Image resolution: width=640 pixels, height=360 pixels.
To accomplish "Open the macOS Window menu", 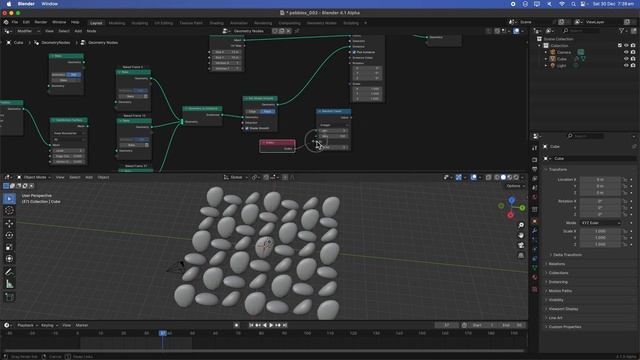I will coord(50,4).
